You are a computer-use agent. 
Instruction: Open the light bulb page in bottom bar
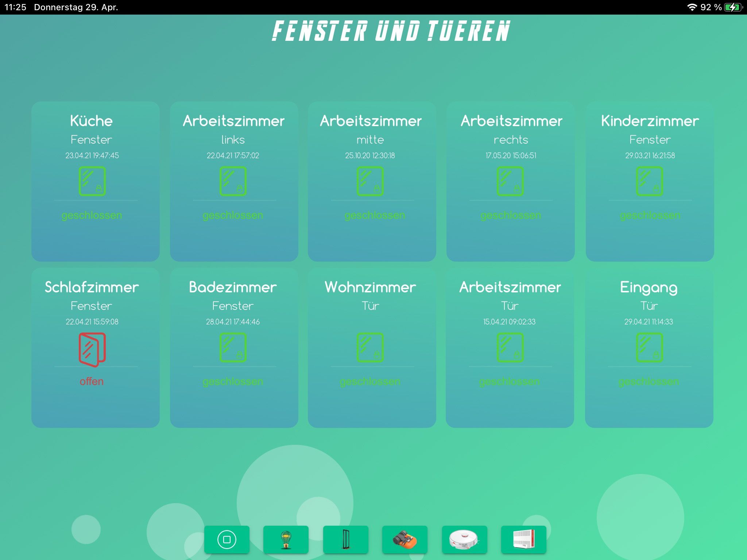click(286, 539)
